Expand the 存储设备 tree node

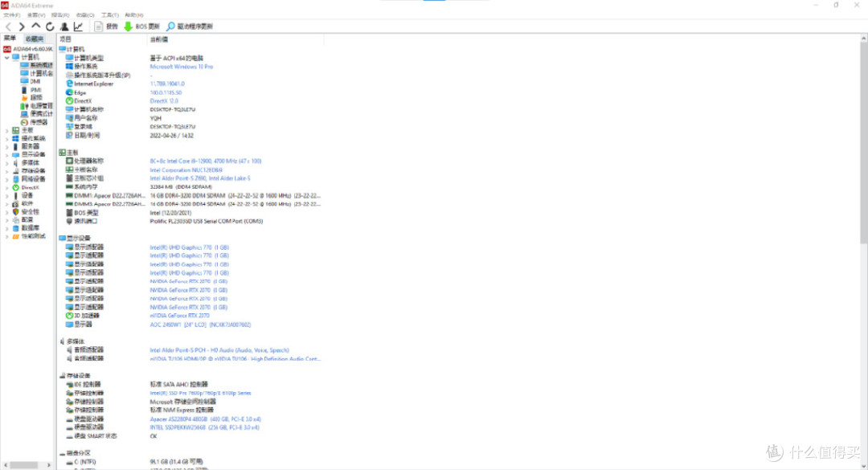[6, 170]
